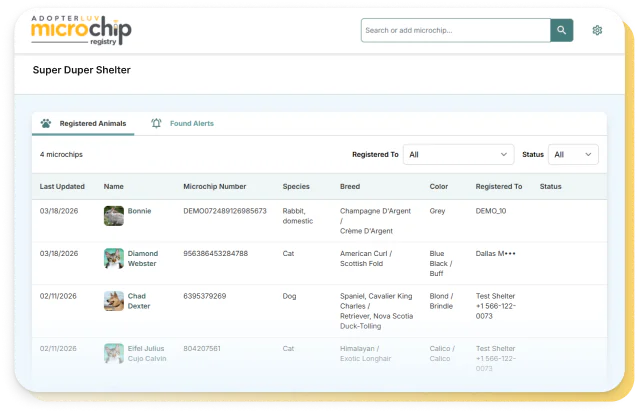Screen dimensions: 640x413
Task: Click the Species column header
Action: click(x=296, y=187)
